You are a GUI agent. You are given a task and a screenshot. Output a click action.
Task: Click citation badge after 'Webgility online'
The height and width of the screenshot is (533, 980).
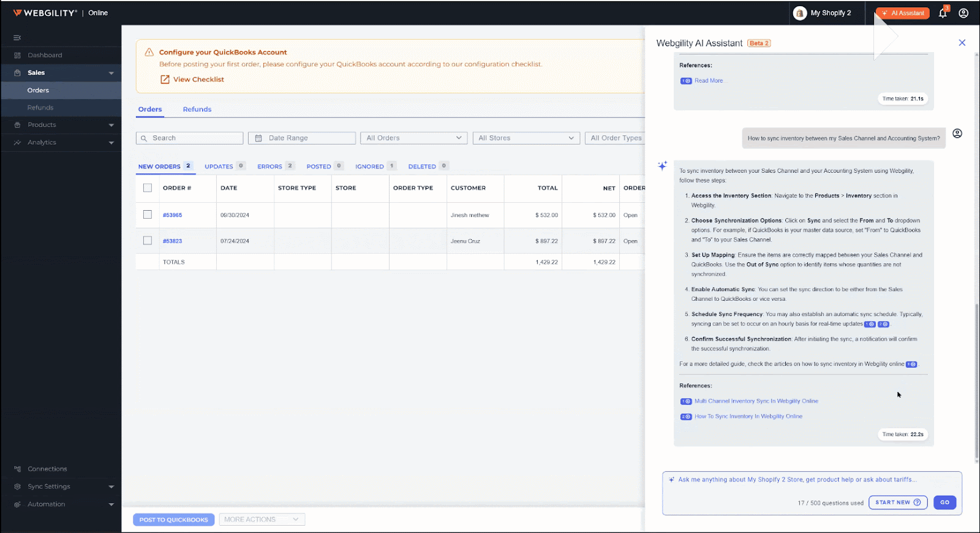(x=911, y=365)
